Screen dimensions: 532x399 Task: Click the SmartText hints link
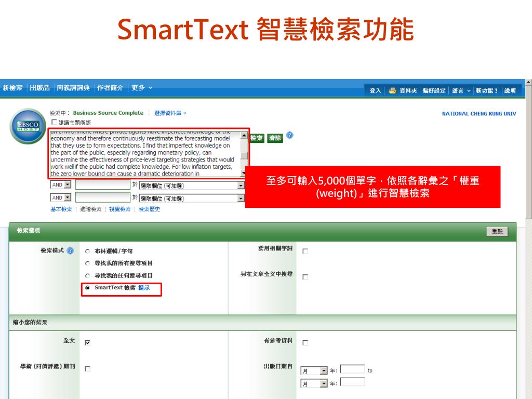point(144,288)
